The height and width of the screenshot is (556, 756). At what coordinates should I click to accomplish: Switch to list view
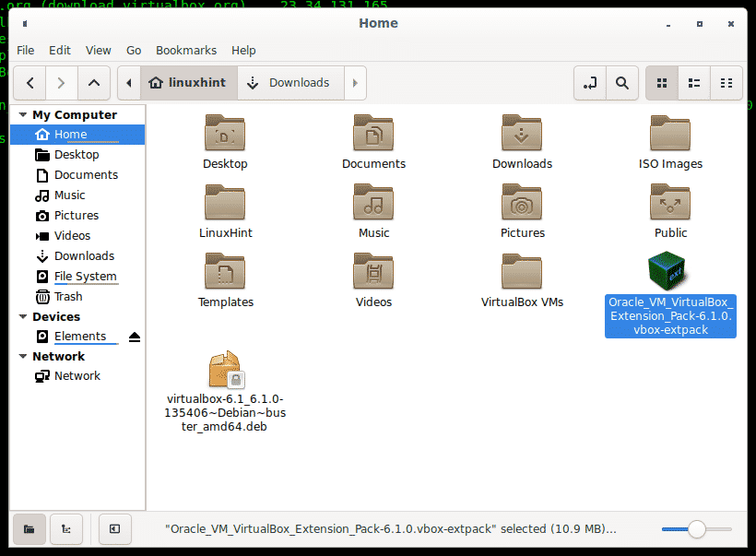pos(694,83)
